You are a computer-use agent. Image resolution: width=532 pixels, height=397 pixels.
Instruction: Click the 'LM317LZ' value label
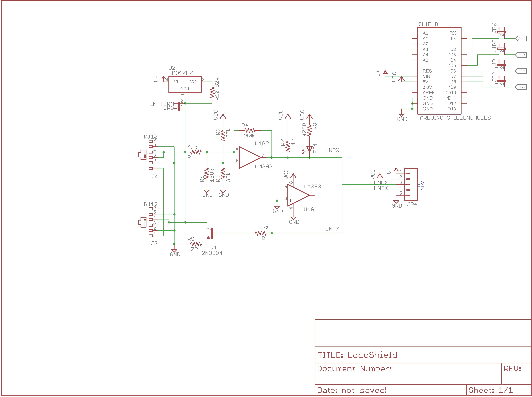(181, 73)
